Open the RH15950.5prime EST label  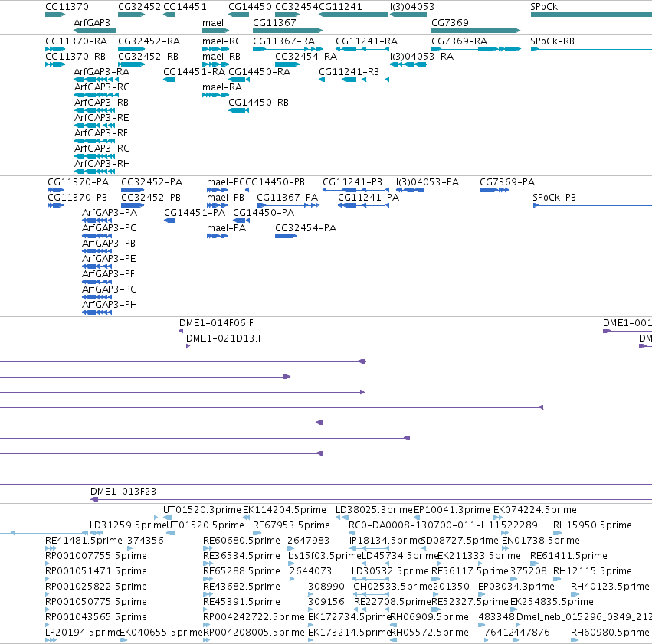point(592,525)
